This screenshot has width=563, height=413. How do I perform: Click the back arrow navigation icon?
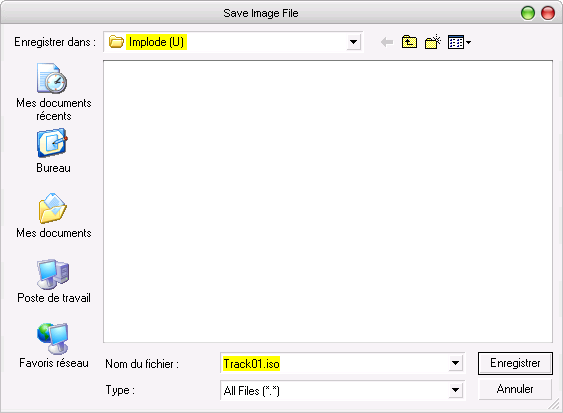[x=387, y=42]
